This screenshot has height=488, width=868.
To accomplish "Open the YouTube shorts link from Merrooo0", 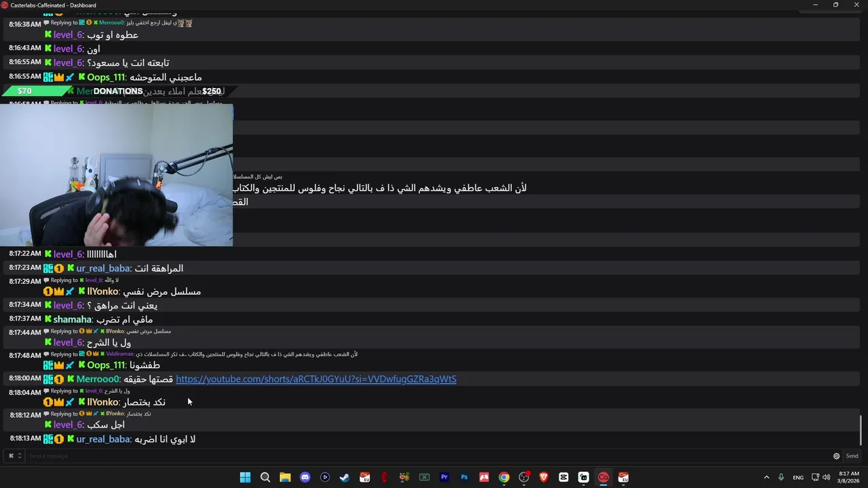I will click(316, 379).
